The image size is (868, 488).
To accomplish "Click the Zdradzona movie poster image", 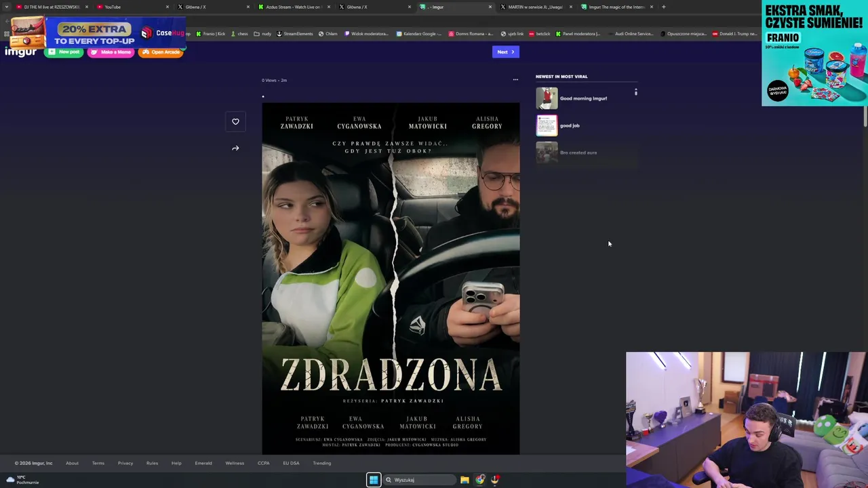I will click(x=391, y=279).
